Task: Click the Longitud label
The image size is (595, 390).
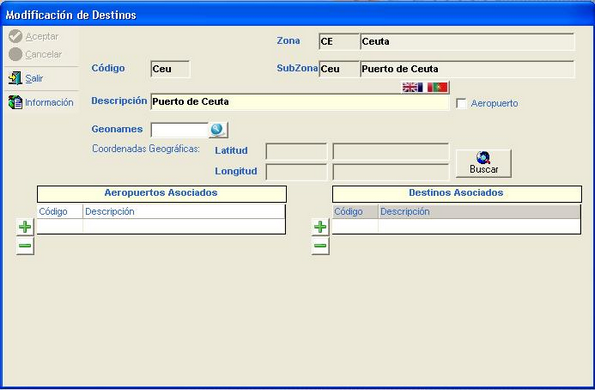Action: coord(236,171)
